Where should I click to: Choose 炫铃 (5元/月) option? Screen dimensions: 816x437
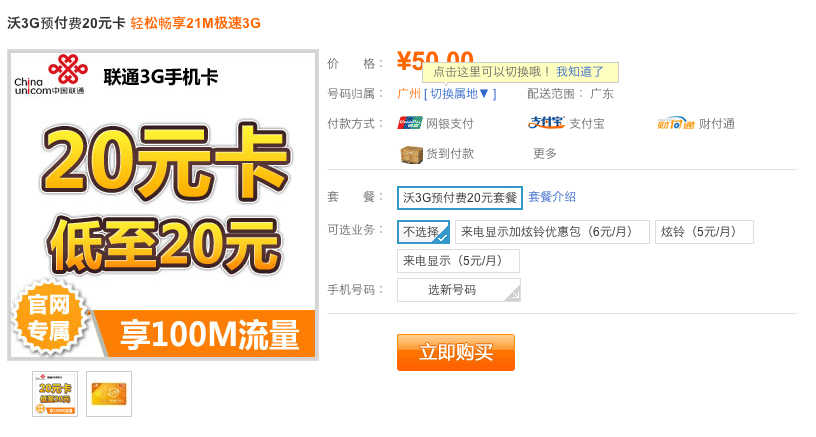(x=704, y=232)
